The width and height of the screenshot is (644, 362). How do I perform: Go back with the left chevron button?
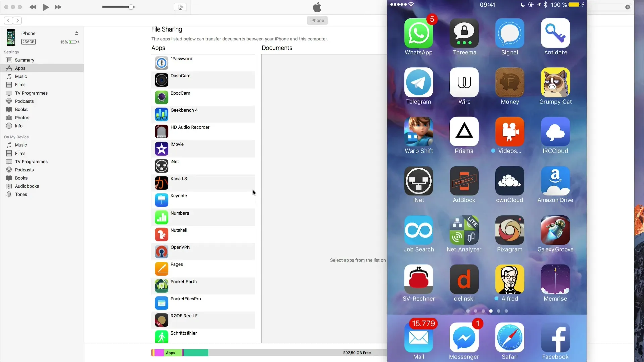[x=8, y=20]
